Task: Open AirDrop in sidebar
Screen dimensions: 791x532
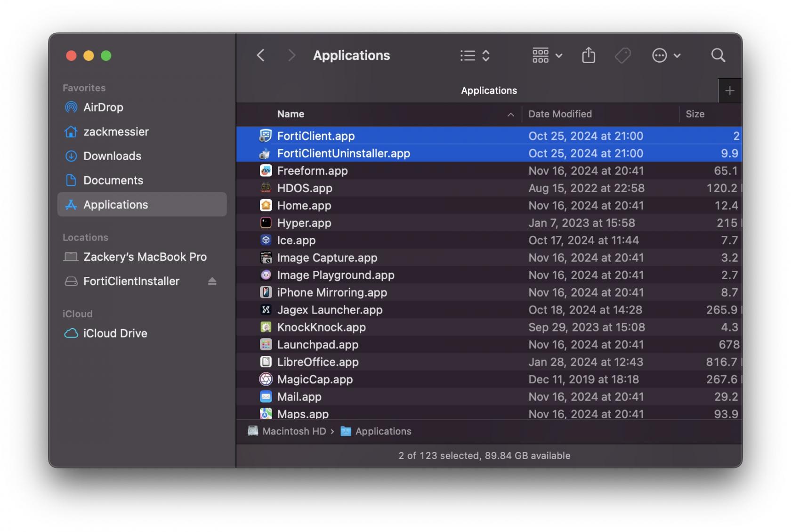Action: [142, 107]
